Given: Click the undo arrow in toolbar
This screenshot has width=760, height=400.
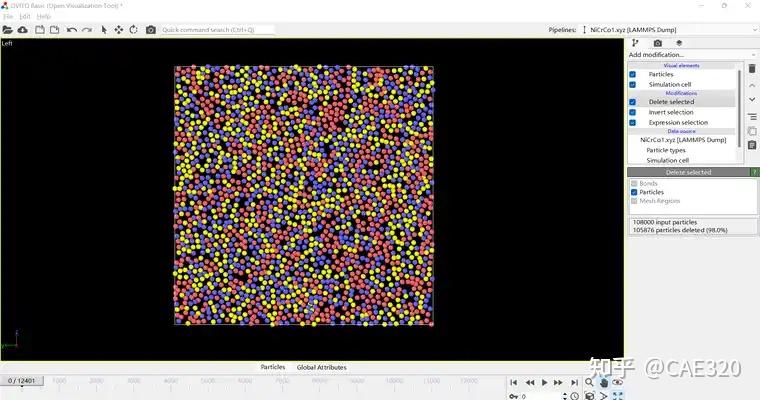Looking at the screenshot, I should tap(72, 30).
